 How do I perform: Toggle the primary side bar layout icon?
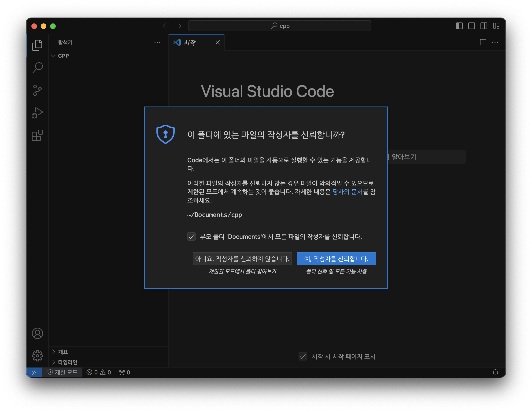pos(459,26)
